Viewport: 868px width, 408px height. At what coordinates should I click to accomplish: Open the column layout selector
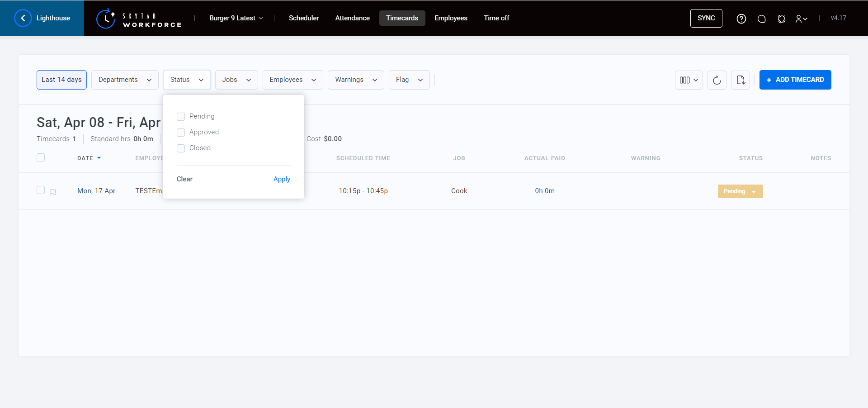point(689,80)
